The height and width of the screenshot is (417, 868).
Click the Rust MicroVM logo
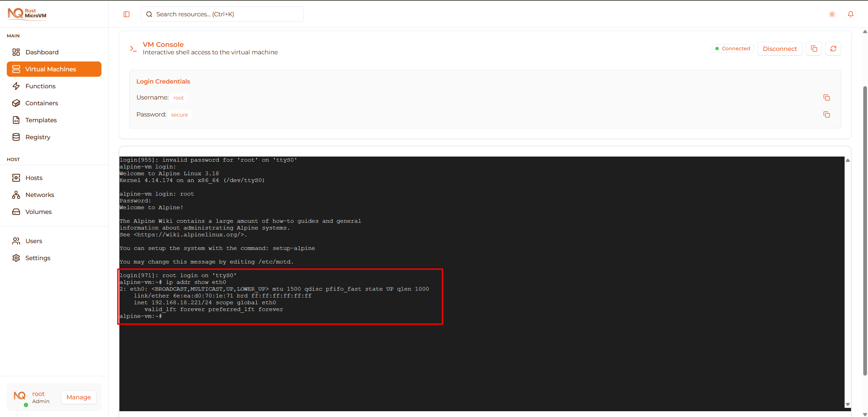[x=27, y=14]
